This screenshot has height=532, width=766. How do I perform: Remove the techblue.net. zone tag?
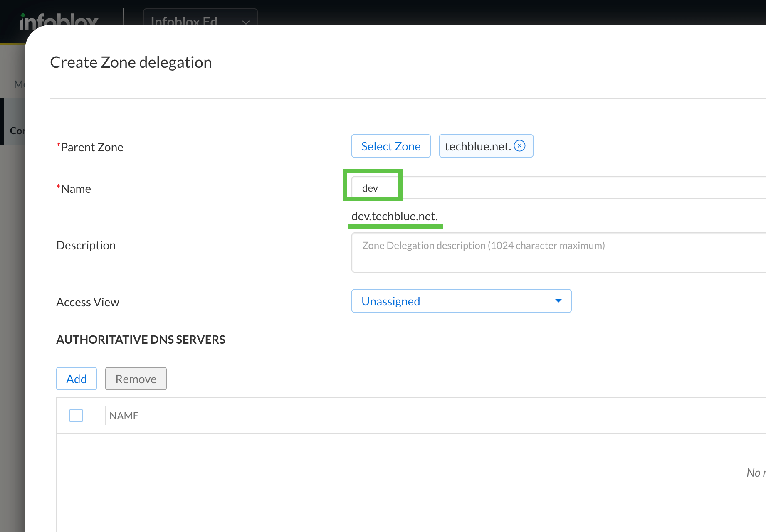(520, 146)
